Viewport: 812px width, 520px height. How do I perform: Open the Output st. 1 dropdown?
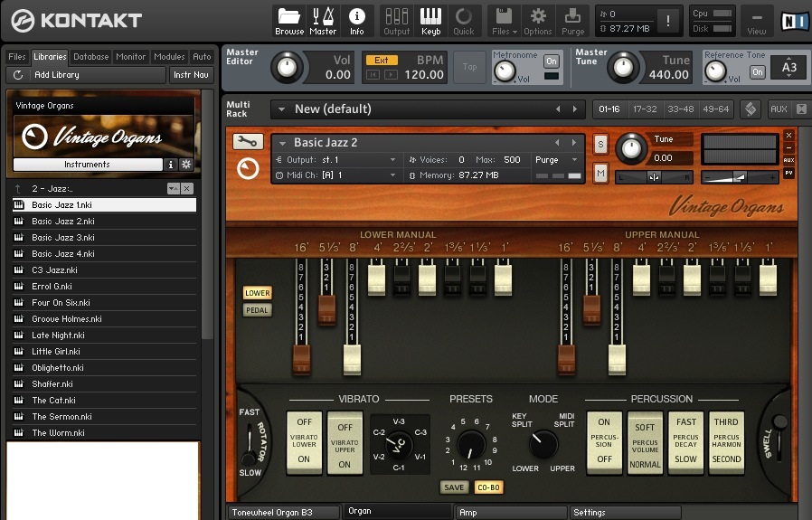click(x=393, y=160)
